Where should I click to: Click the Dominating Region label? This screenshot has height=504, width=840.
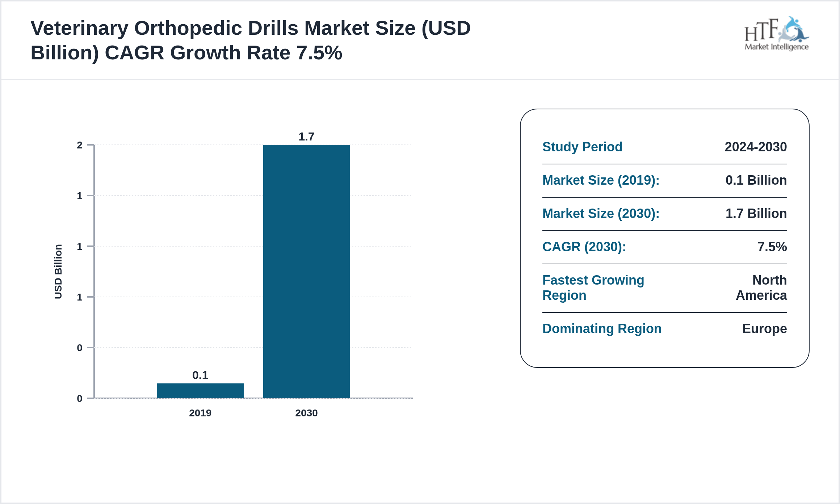point(602,328)
